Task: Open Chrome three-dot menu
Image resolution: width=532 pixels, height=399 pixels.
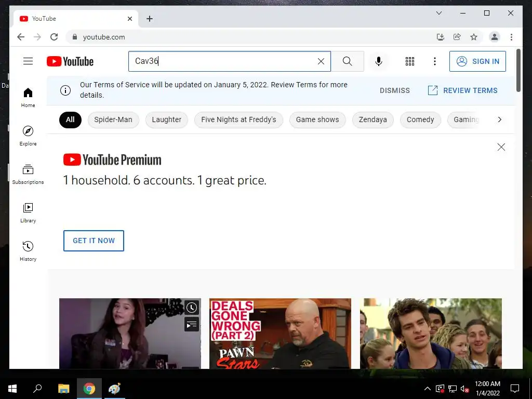Action: pos(511,37)
